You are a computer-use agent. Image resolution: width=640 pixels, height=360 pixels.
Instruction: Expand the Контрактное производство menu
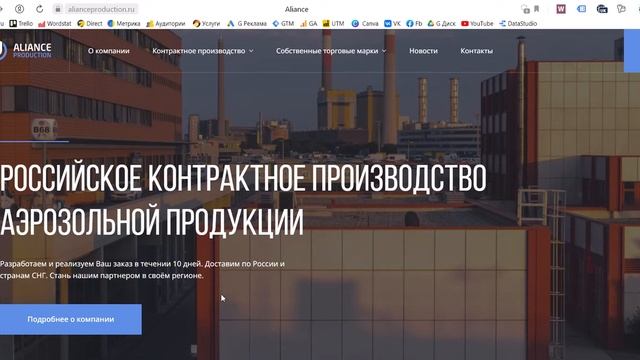(x=203, y=51)
